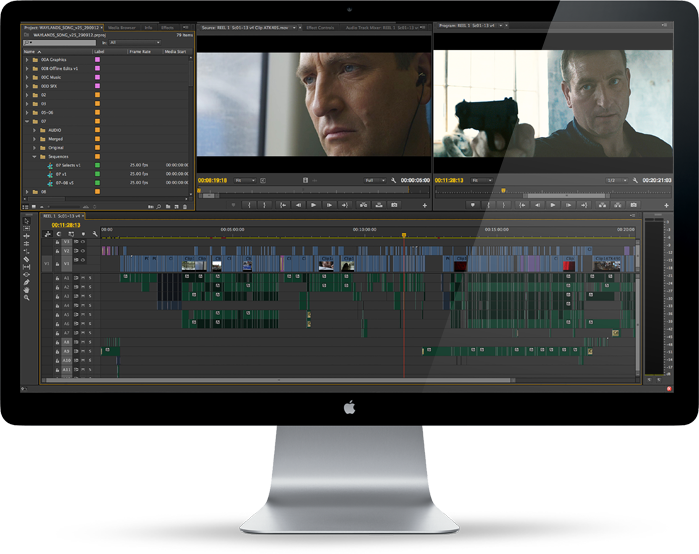This screenshot has width=699, height=554.
Task: Click the trash Clear icon in Project panel
Action: (186, 206)
